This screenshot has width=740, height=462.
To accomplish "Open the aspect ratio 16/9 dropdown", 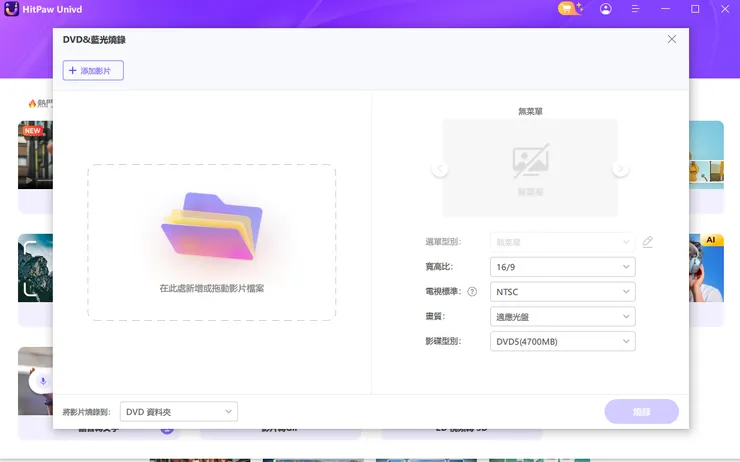I will 563,267.
